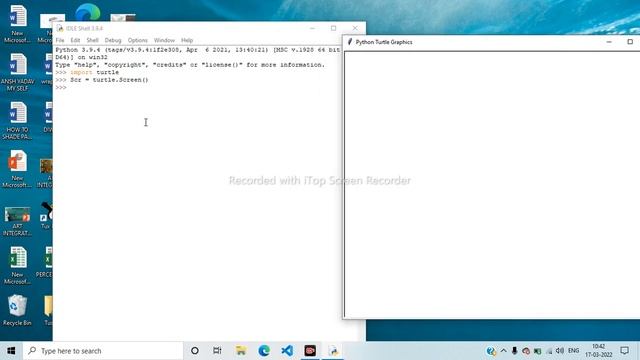Viewport: 640px width, 360px height.
Task: Click the Type here to search box
Action: pos(103,351)
